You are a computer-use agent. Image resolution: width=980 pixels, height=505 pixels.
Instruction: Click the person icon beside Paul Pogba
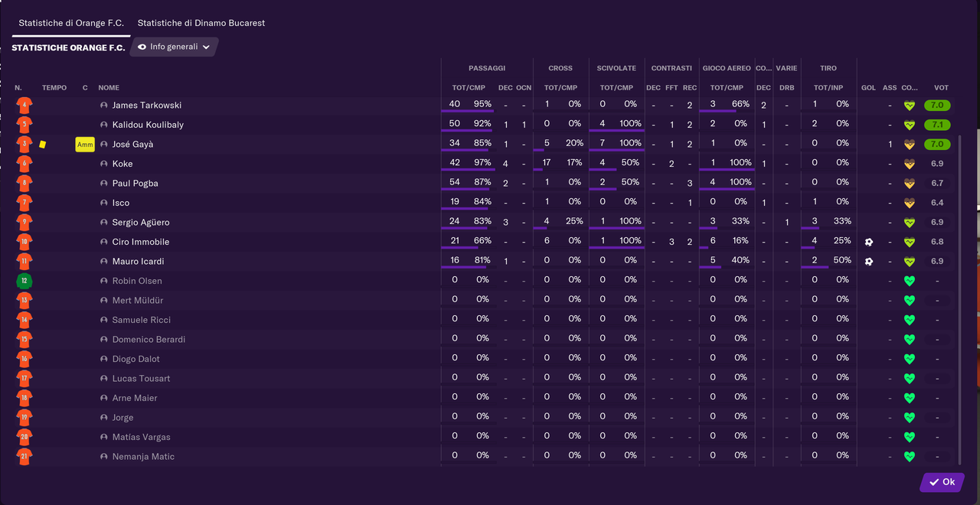(x=104, y=184)
